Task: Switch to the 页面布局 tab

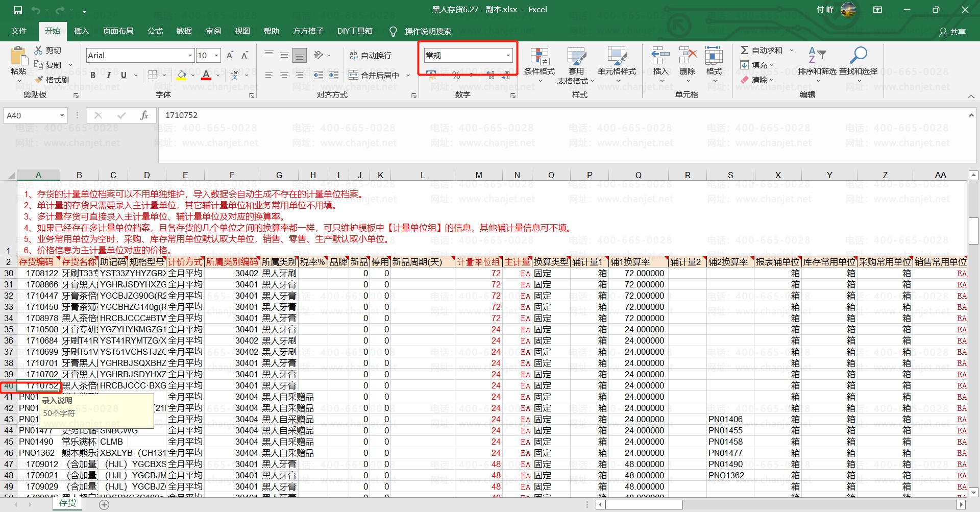Action: (x=118, y=31)
